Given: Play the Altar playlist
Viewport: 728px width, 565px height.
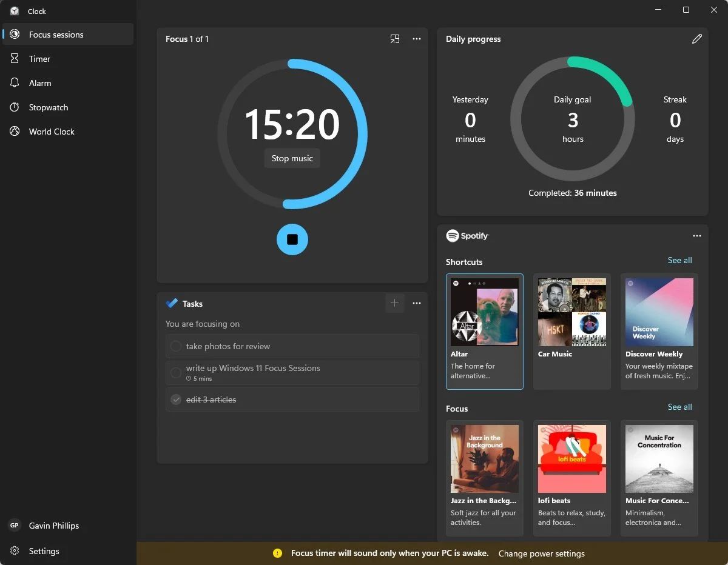Looking at the screenshot, I should (x=484, y=331).
